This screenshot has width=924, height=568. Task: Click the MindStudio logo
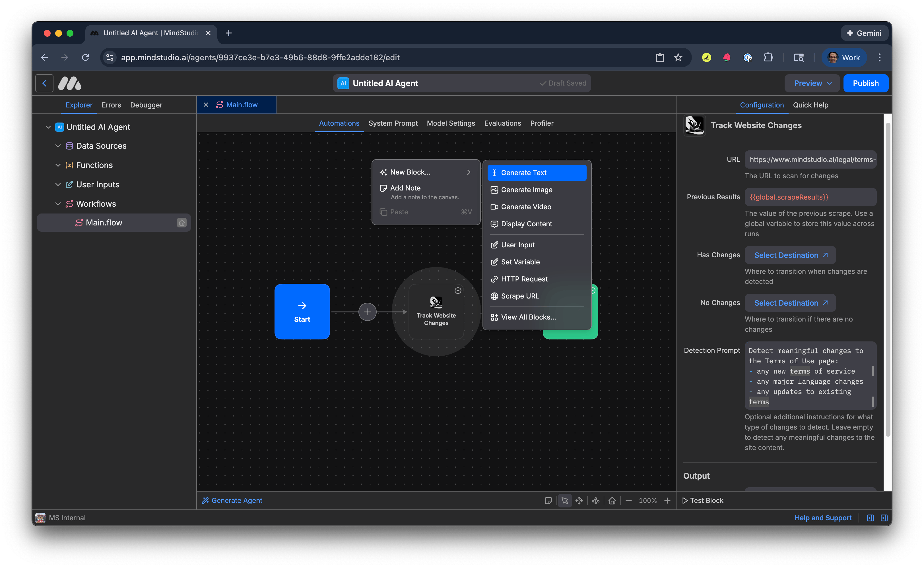(69, 83)
